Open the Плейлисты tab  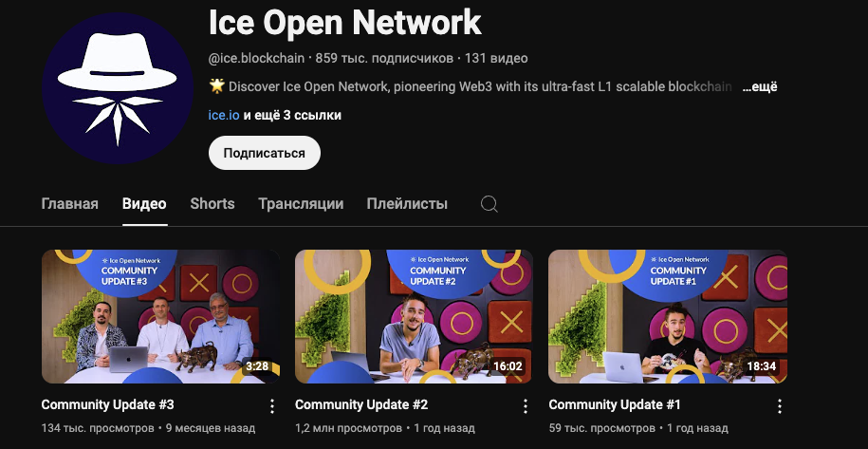407,204
